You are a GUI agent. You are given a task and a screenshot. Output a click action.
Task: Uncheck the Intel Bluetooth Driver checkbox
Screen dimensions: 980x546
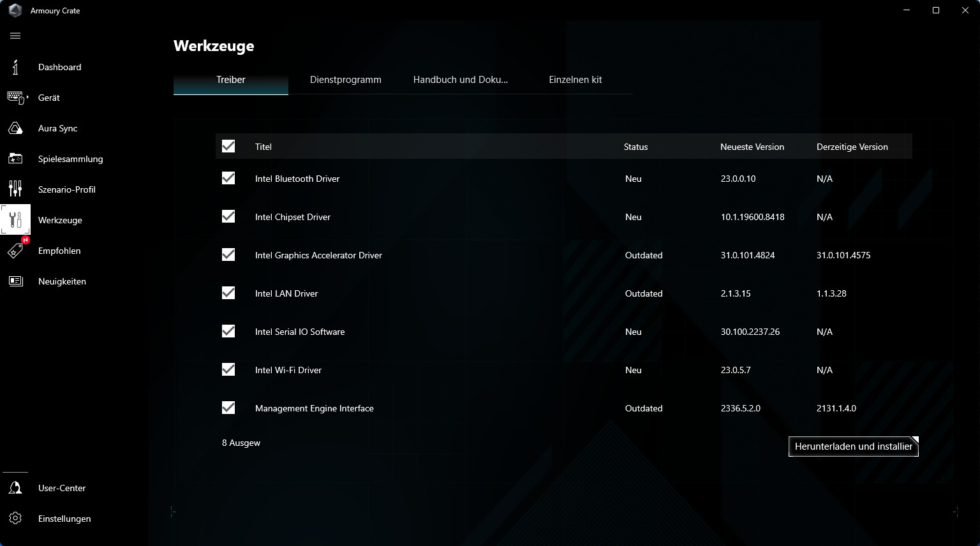[228, 179]
